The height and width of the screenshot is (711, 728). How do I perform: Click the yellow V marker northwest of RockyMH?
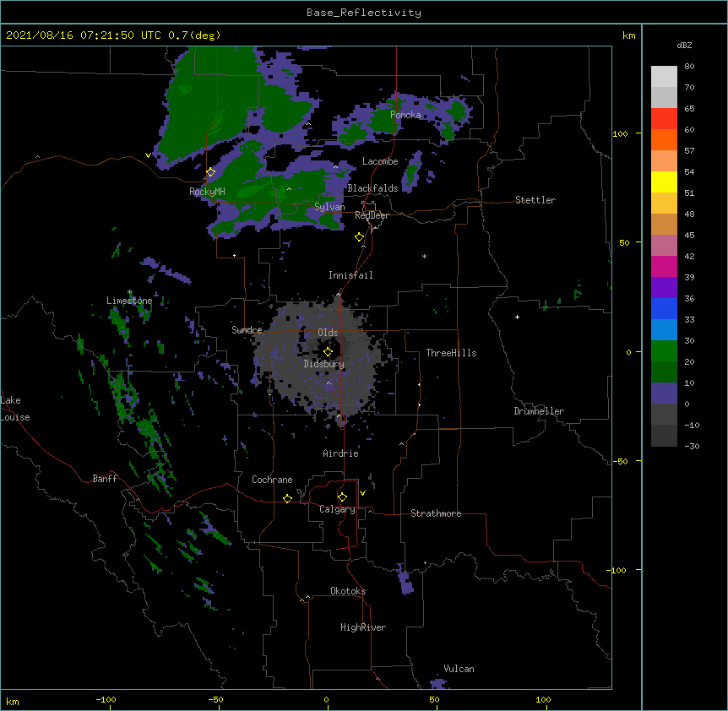click(148, 155)
